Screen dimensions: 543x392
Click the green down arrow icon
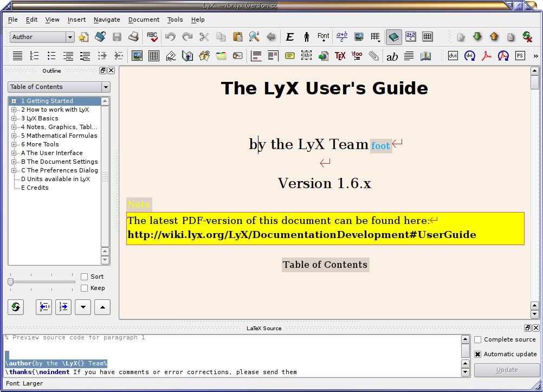coord(477,37)
